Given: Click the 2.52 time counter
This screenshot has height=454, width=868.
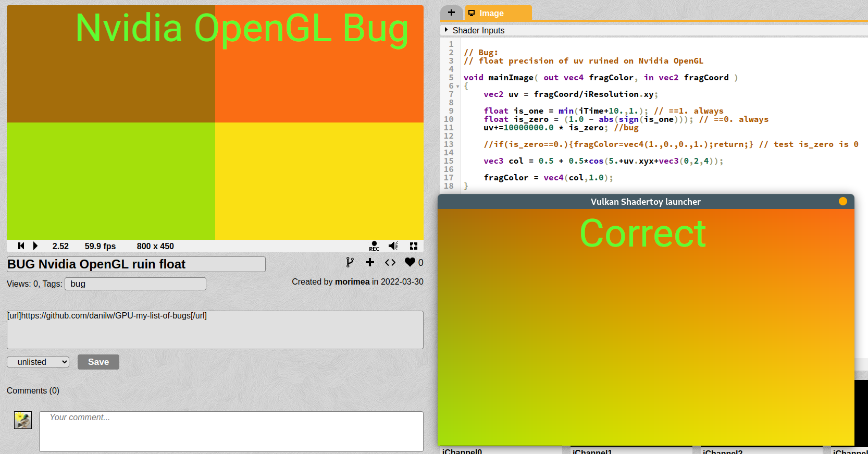Looking at the screenshot, I should pyautogui.click(x=60, y=246).
